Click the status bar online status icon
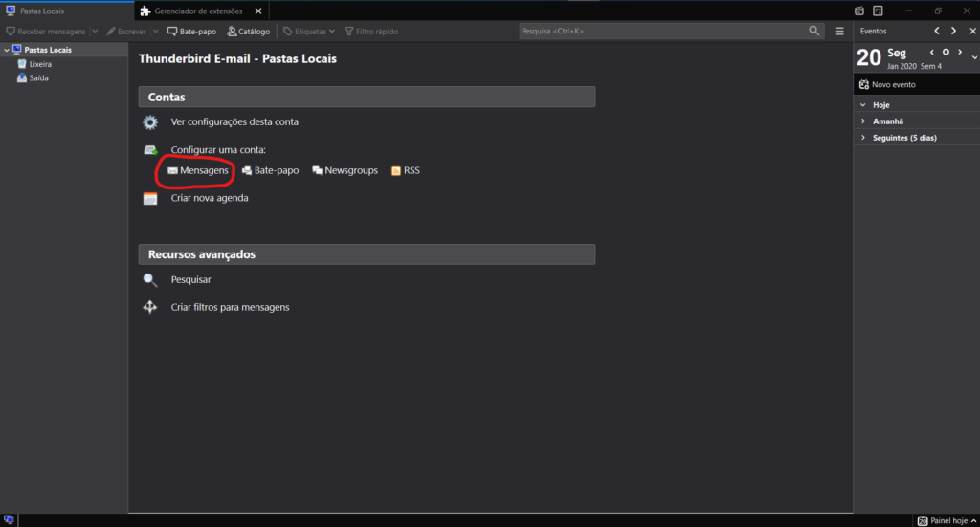 pyautogui.click(x=9, y=519)
